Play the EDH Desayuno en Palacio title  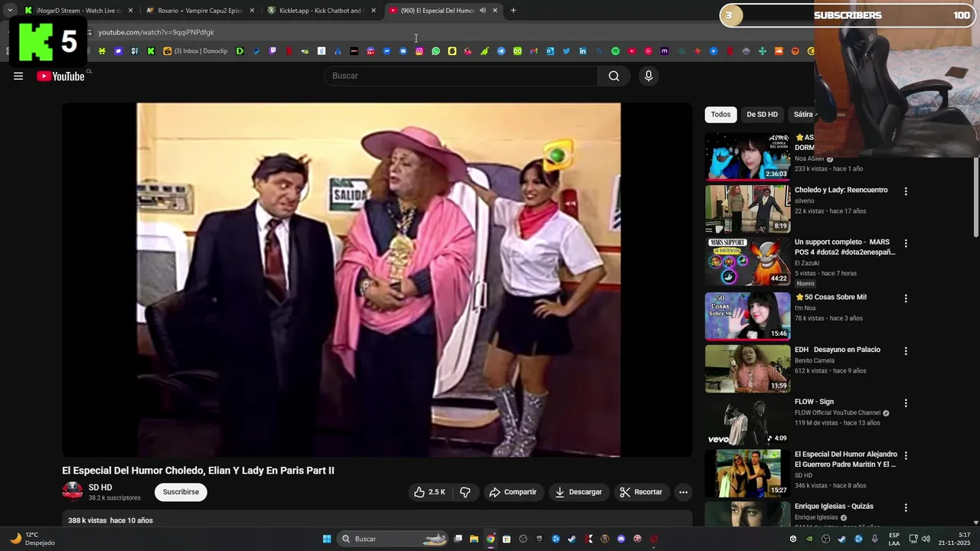[x=837, y=350]
